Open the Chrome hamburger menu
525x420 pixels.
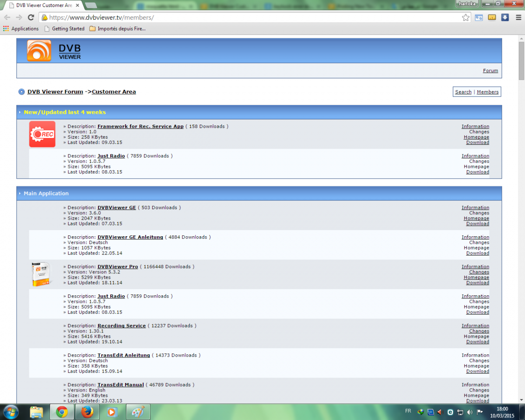click(x=518, y=17)
